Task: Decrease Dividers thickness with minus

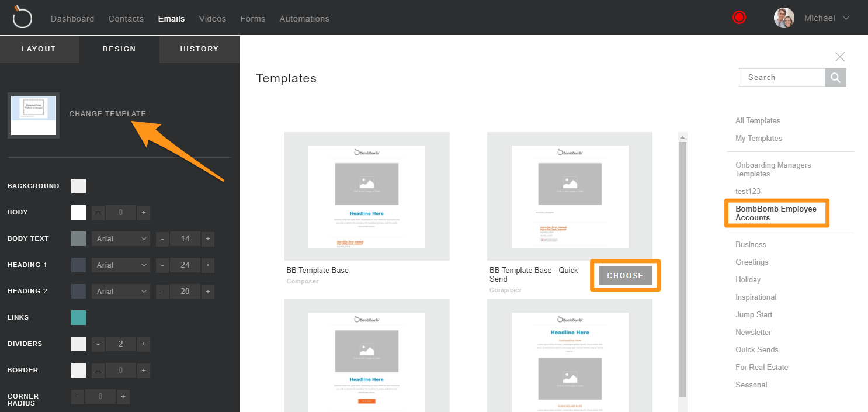Action: (98, 344)
